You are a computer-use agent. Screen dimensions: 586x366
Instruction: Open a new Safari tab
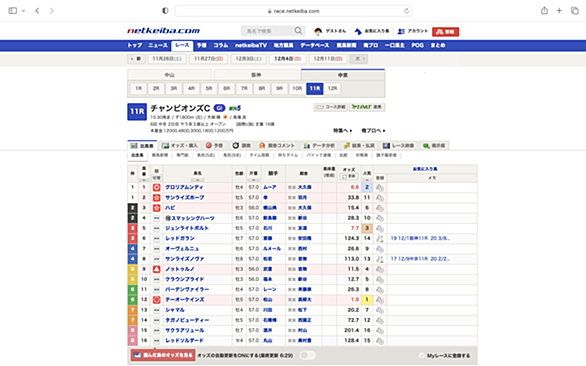point(559,10)
